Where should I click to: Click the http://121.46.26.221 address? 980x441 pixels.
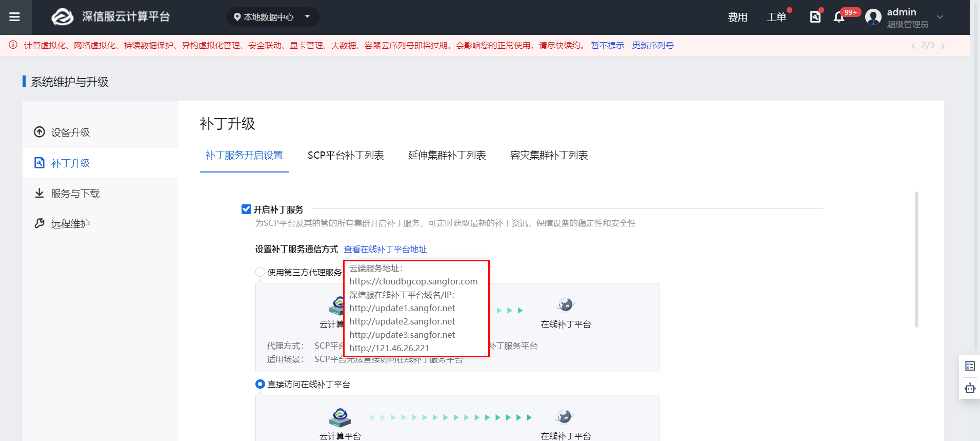coord(389,348)
